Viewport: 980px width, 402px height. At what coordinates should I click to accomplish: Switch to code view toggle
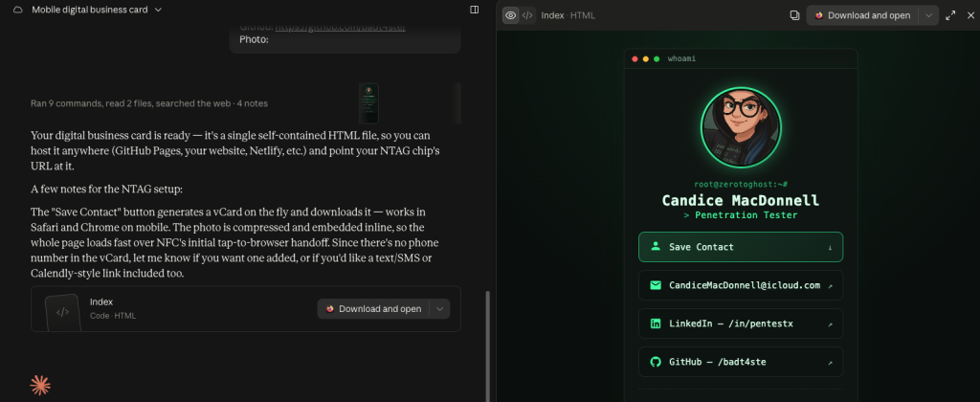[527, 15]
